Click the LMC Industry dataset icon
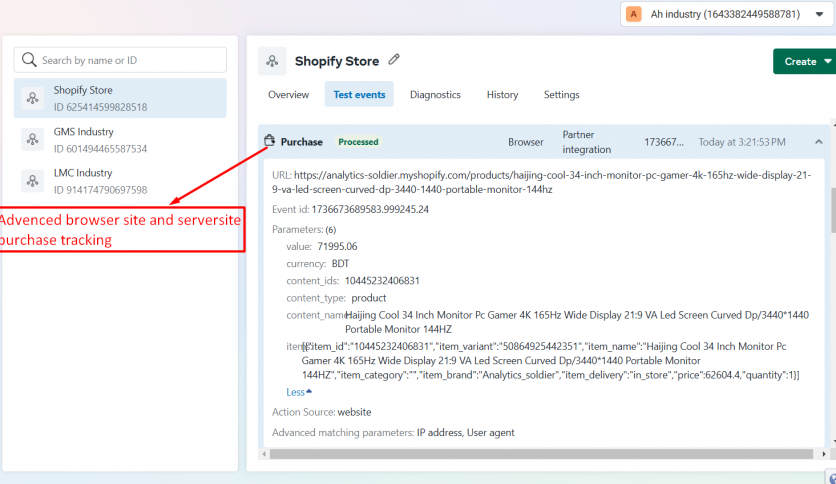This screenshot has height=484, width=836. click(33, 181)
